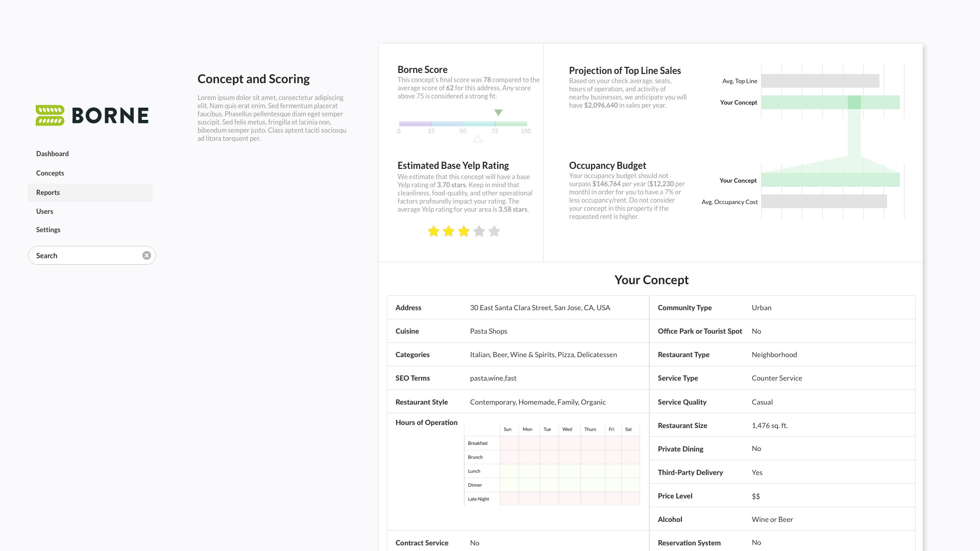Click the Borne Score heading

423,69
